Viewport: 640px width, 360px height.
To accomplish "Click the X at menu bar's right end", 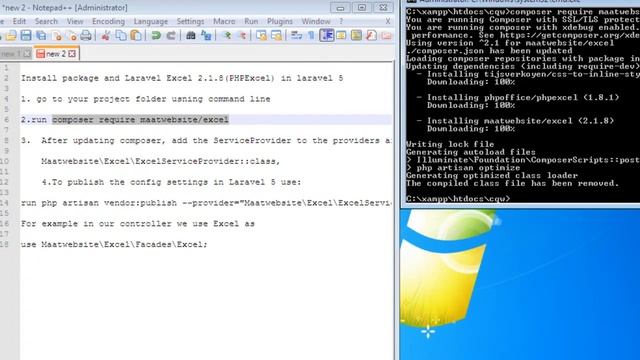I will pos(388,21).
